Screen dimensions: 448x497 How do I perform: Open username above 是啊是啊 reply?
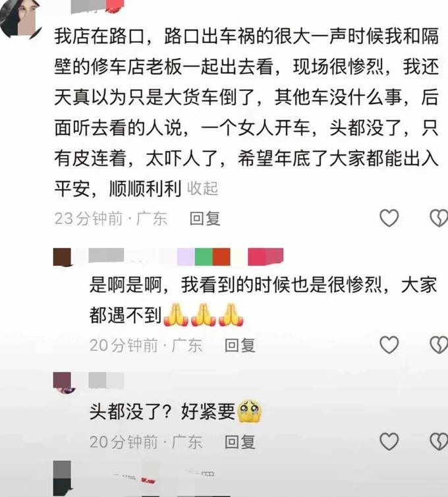186,257
